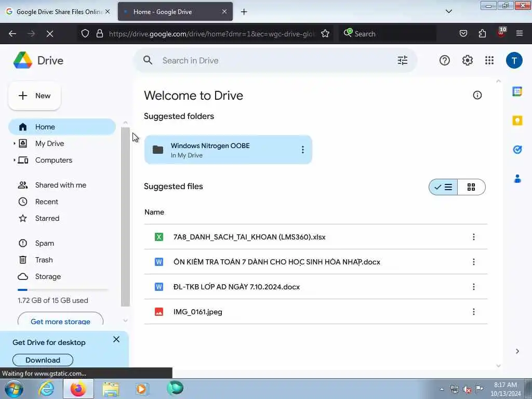Open Google Calendar side panel
The height and width of the screenshot is (399, 532).
[517, 91]
